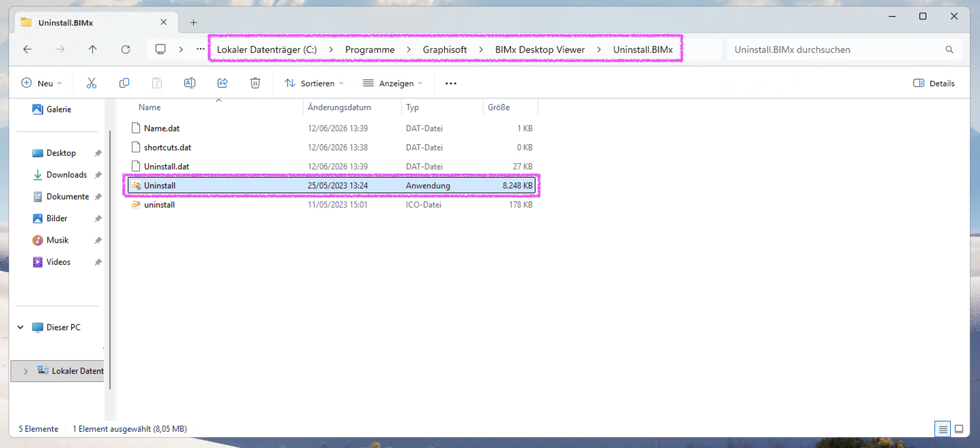
Task: Copy the selected file with copy icon
Action: coord(124,83)
